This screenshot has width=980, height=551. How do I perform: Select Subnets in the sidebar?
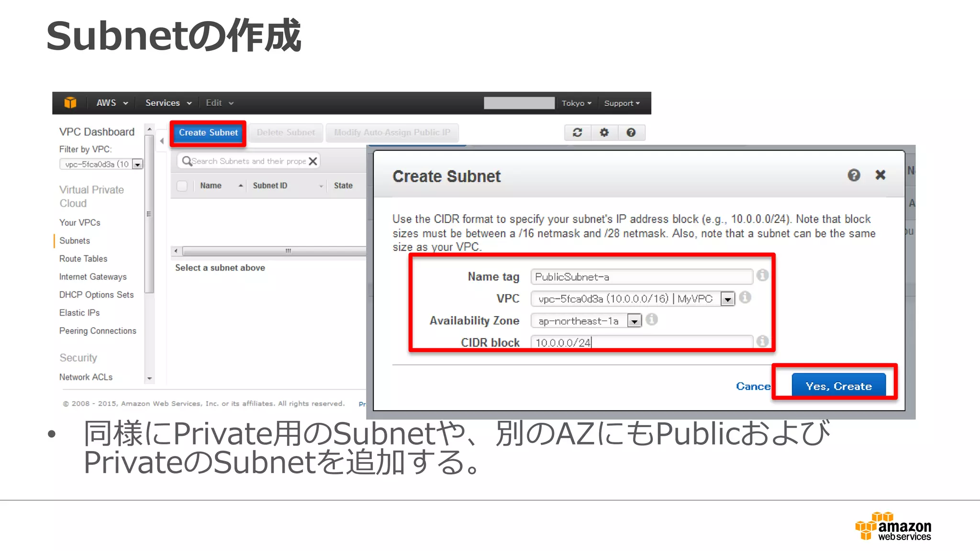75,241
